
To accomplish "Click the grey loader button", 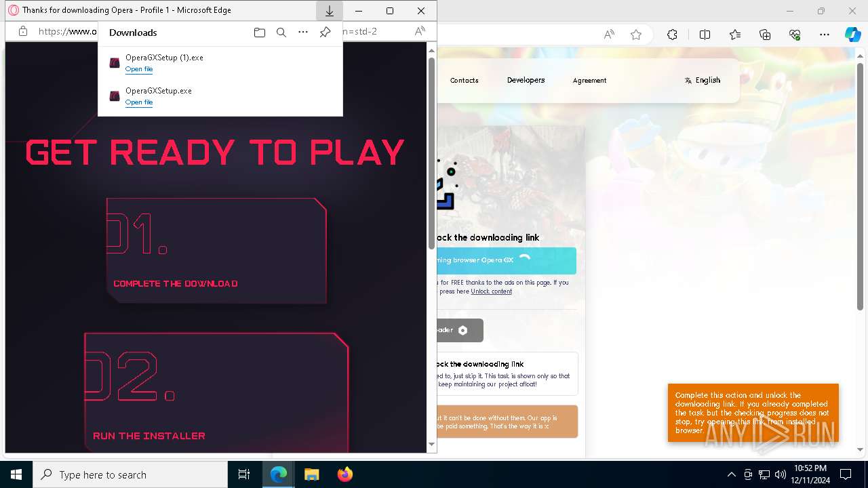I will (x=460, y=330).
